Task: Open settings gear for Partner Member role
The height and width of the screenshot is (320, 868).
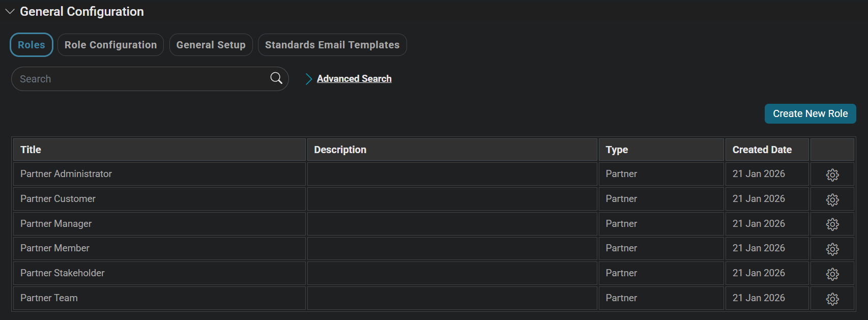Action: (x=832, y=249)
